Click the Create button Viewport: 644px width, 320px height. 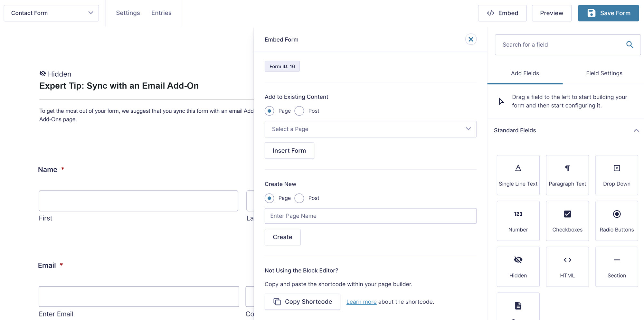tap(282, 237)
